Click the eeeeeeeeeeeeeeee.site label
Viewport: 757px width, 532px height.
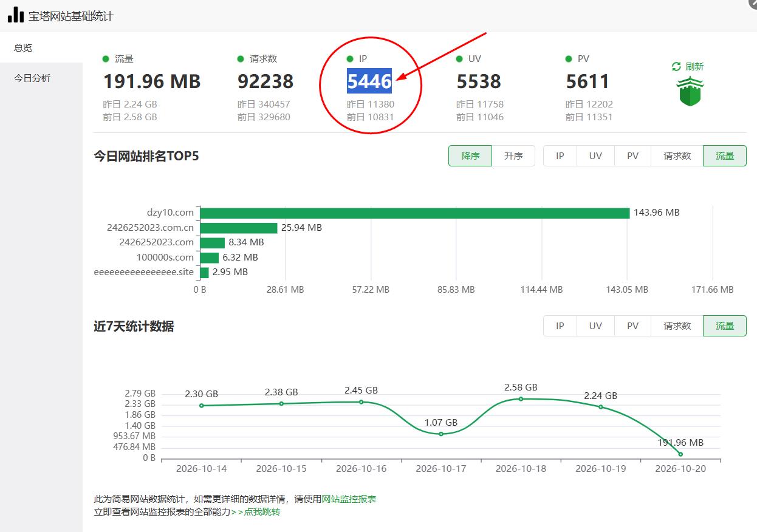click(x=144, y=272)
